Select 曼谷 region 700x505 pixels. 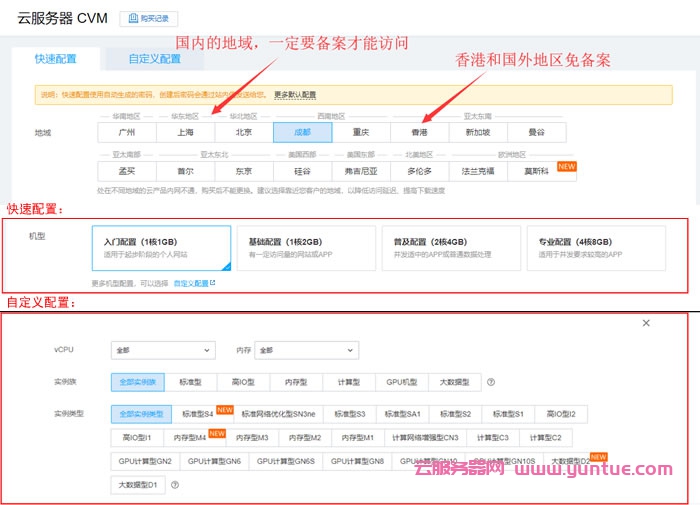(537, 133)
